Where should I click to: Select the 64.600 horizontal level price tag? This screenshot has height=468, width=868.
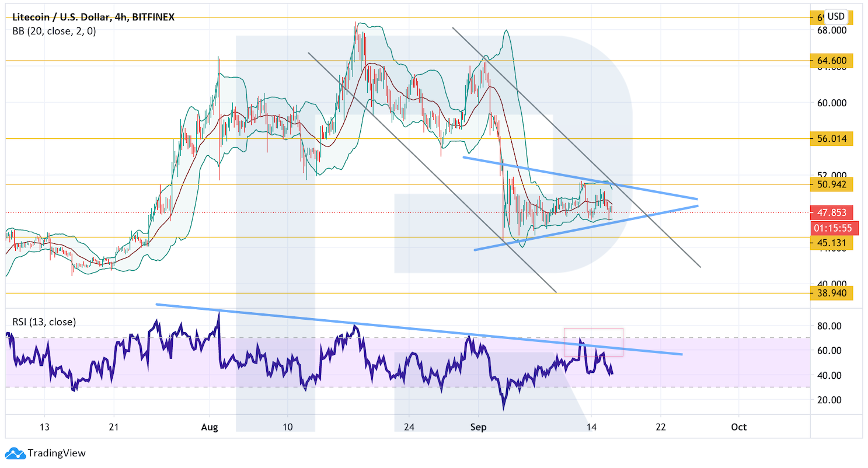832,61
